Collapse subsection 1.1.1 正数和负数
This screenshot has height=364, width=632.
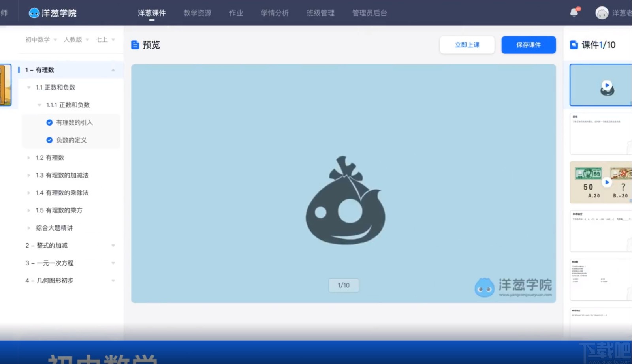(39, 105)
